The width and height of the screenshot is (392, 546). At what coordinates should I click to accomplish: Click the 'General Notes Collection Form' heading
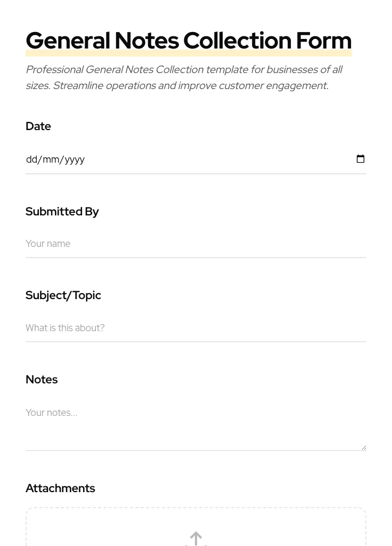189,41
